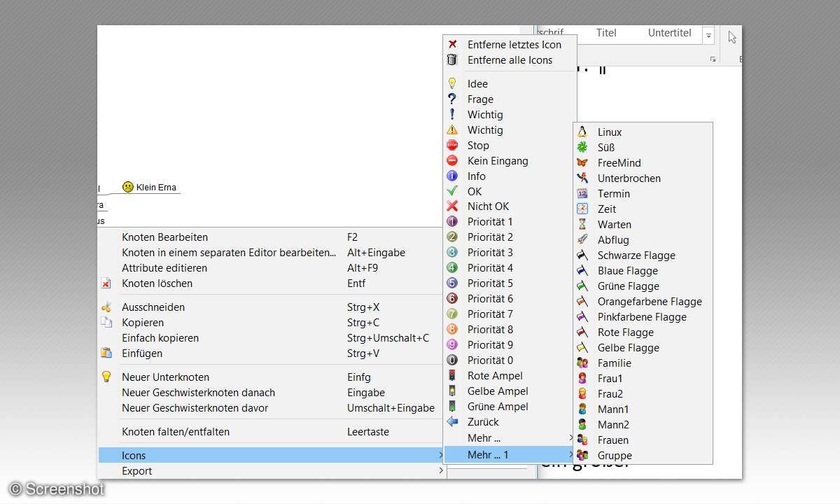Viewport: 840px width, 504px height.
Task: Choose Neuer Unterknoten
Action: pos(272,377)
